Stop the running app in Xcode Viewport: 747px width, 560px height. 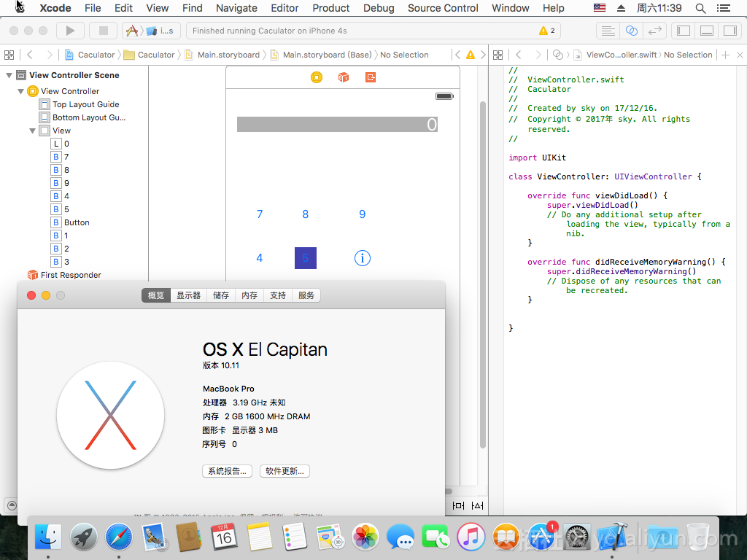click(103, 31)
